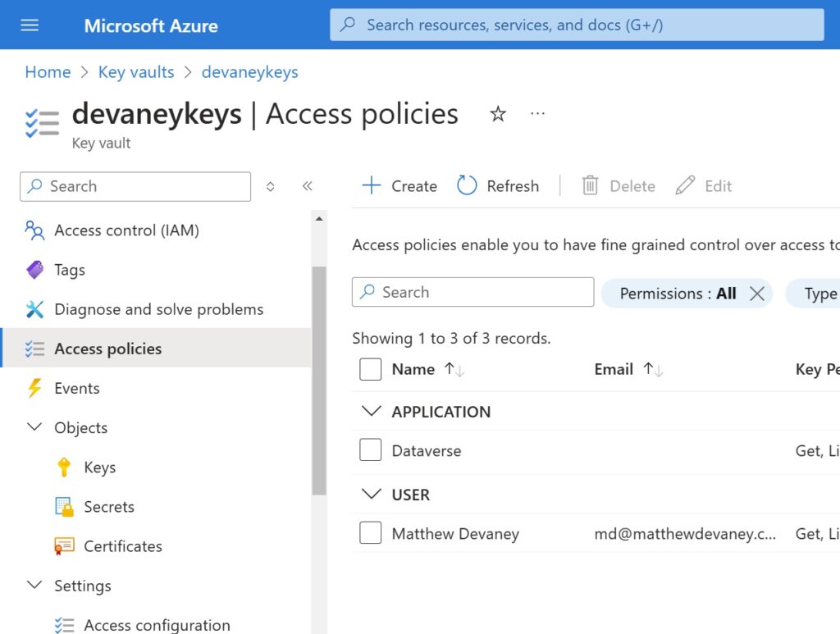Focus the access policies Search field
This screenshot has width=840, height=634.
click(473, 292)
